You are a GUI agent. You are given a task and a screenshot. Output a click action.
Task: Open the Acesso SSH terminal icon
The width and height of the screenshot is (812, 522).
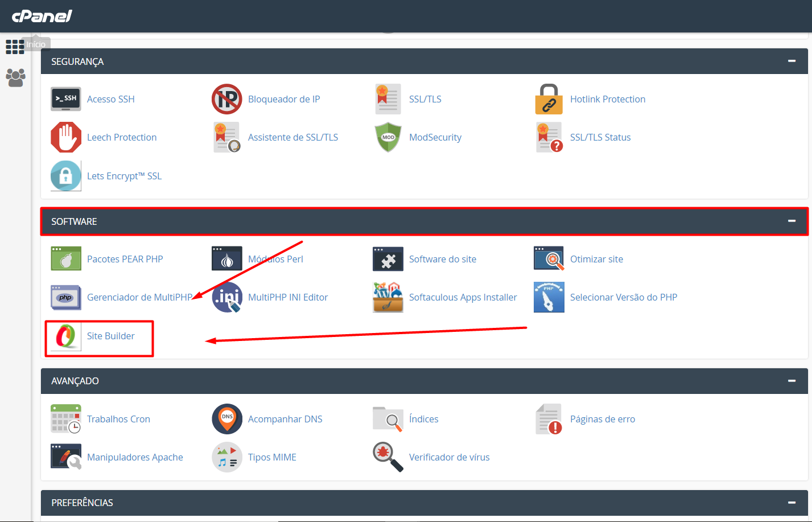66,99
